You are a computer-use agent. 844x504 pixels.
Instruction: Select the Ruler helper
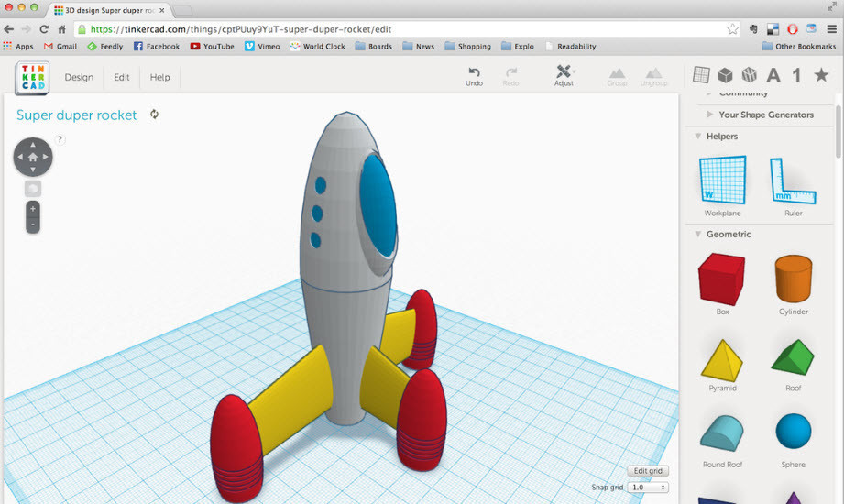pyautogui.click(x=793, y=180)
